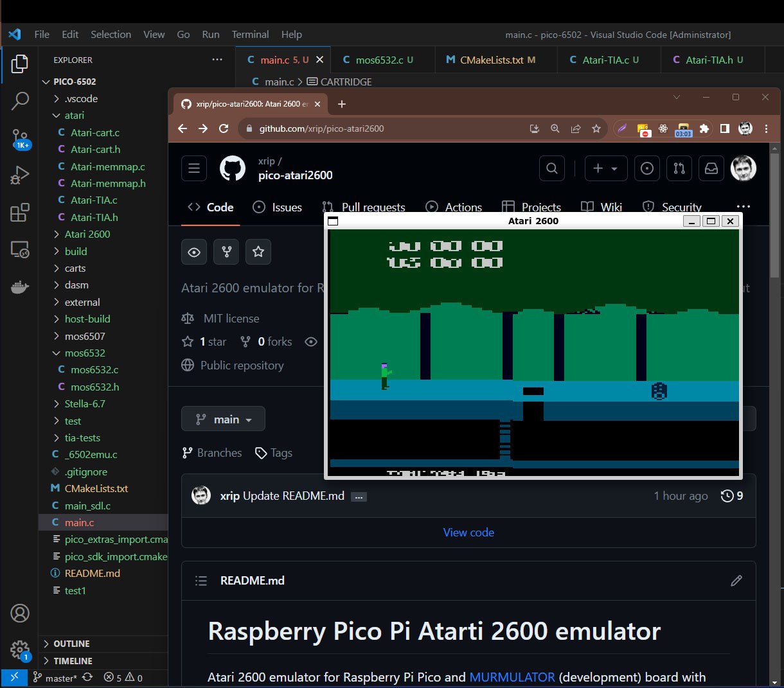Watch the repository with the eye button

(194, 252)
